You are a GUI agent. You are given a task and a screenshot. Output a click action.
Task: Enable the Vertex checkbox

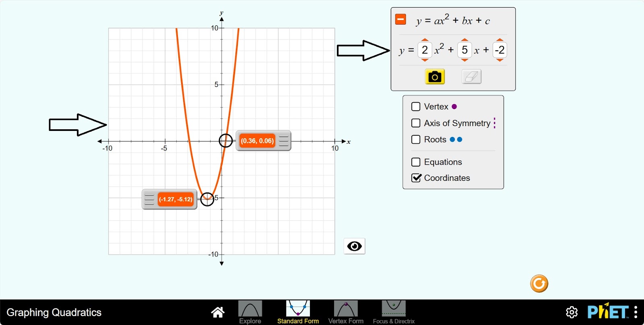tap(416, 107)
